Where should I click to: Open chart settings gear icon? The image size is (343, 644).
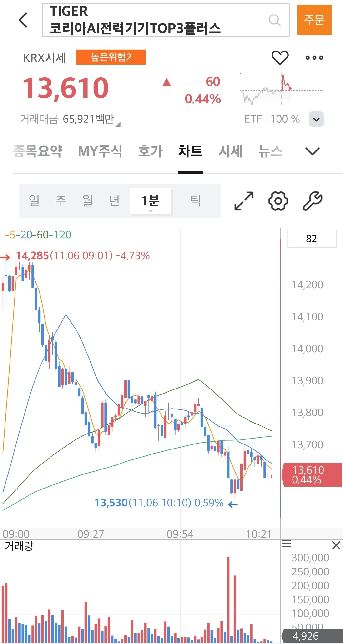tap(278, 201)
